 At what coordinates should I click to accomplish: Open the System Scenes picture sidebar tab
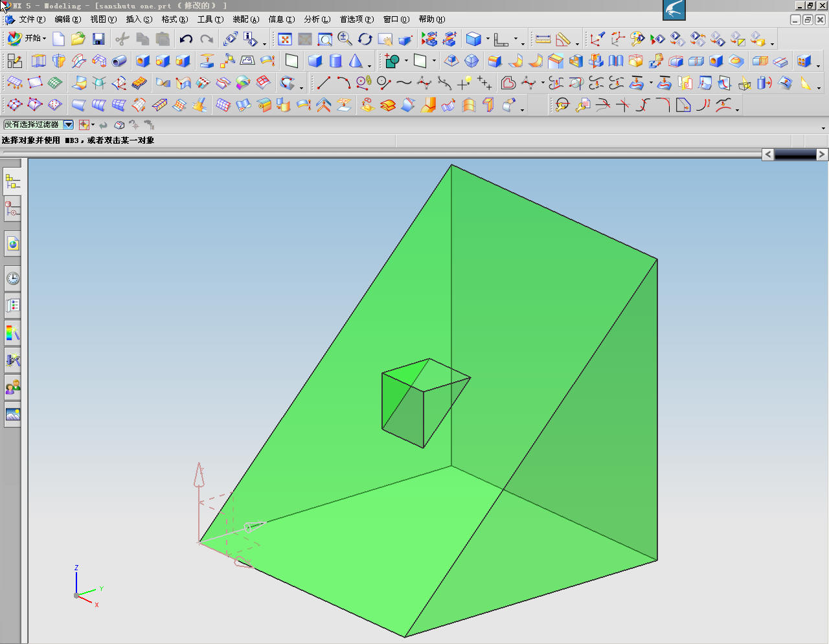[12, 415]
